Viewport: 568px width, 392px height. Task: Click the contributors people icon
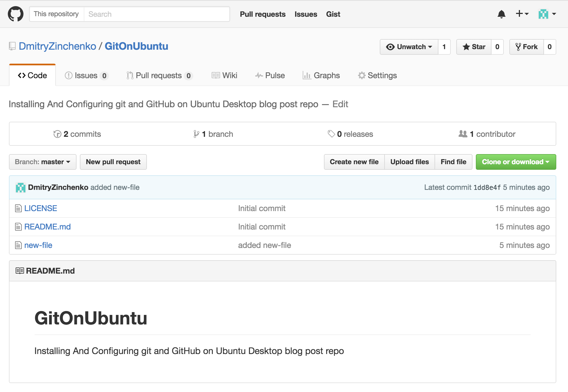[x=463, y=134]
